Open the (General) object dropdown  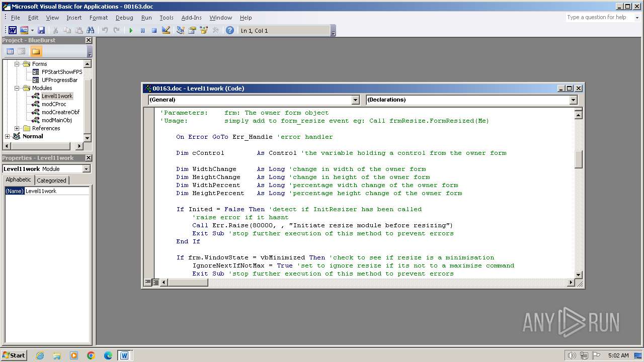(x=355, y=100)
